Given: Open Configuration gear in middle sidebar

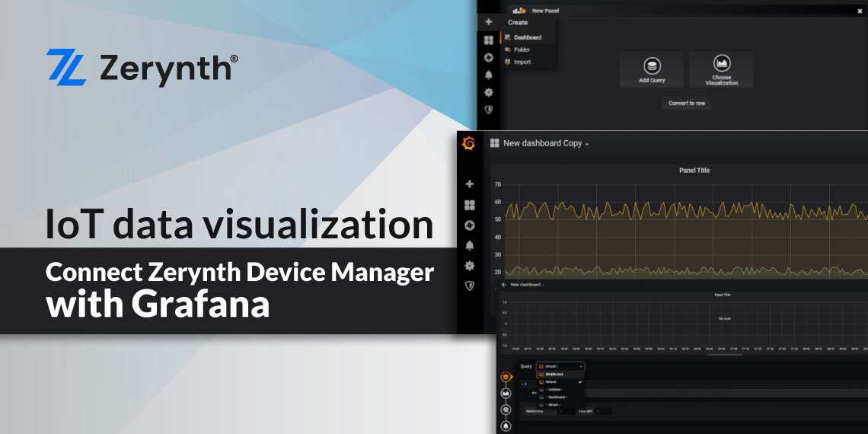Looking at the screenshot, I should 470,266.
